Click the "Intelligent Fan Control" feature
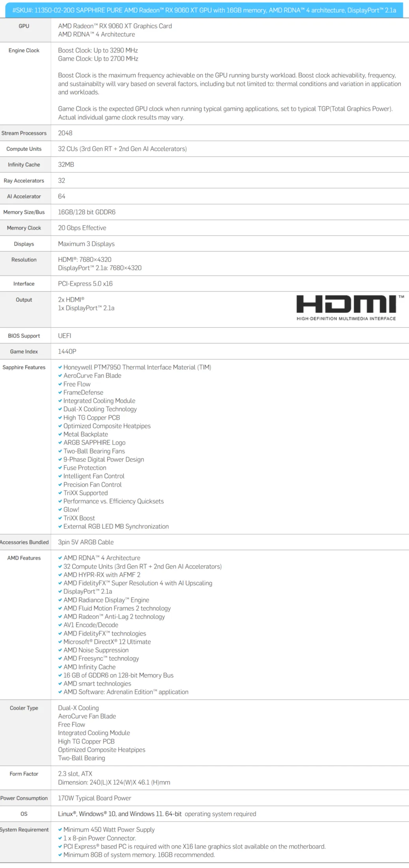 (x=94, y=476)
